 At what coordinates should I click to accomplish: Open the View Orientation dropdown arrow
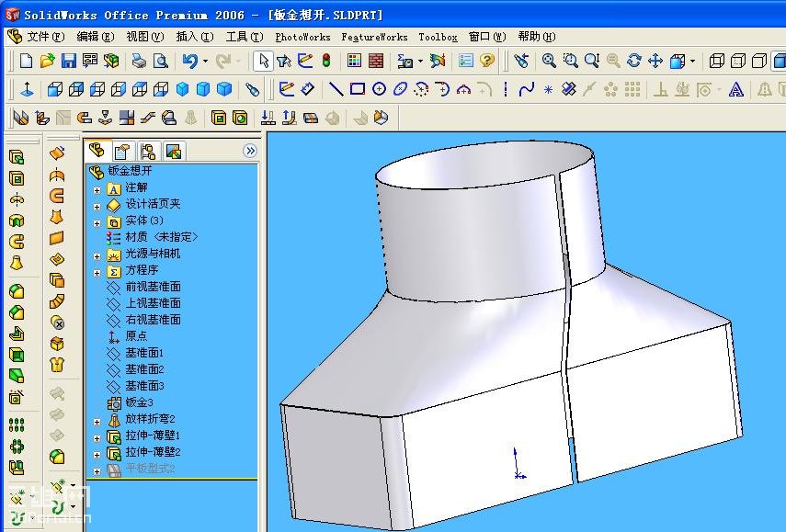click(693, 62)
